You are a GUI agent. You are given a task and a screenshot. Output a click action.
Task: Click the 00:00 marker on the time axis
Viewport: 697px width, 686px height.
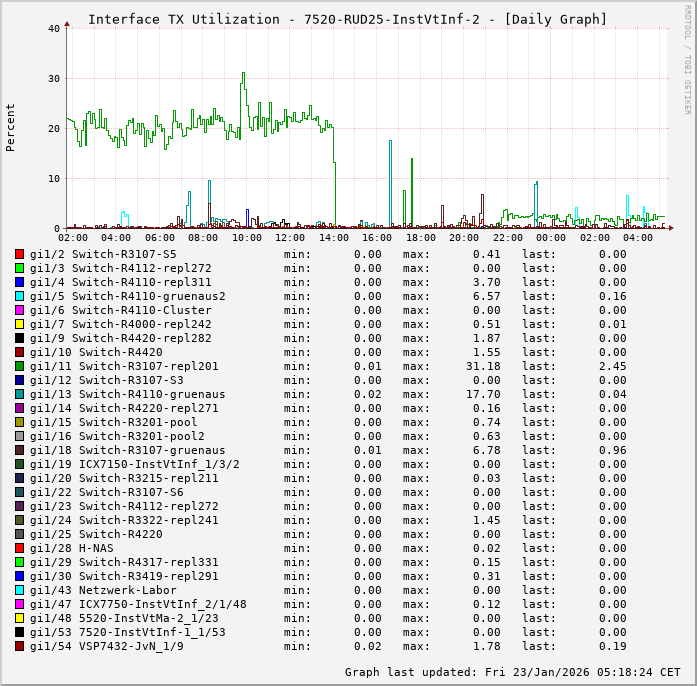tap(550, 238)
